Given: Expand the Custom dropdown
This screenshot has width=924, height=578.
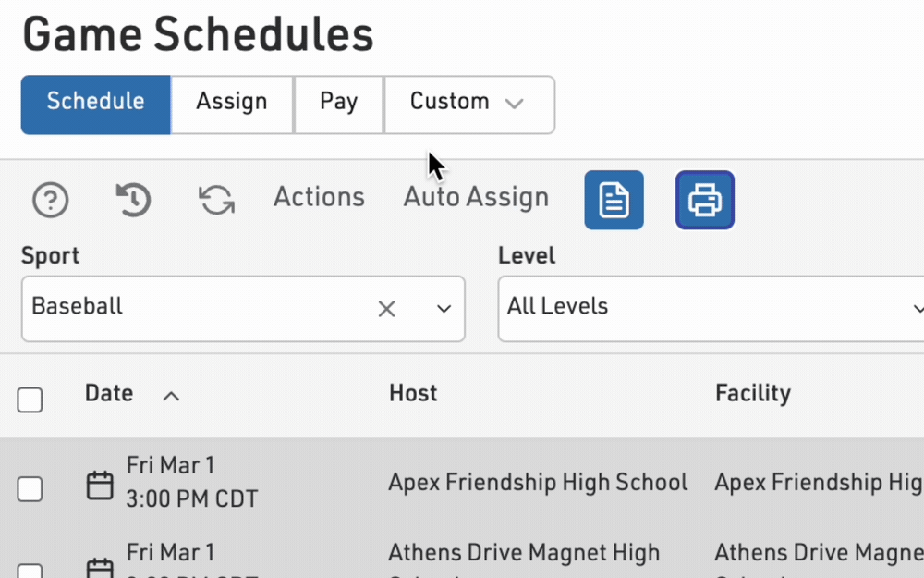Looking at the screenshot, I should pyautogui.click(x=468, y=104).
